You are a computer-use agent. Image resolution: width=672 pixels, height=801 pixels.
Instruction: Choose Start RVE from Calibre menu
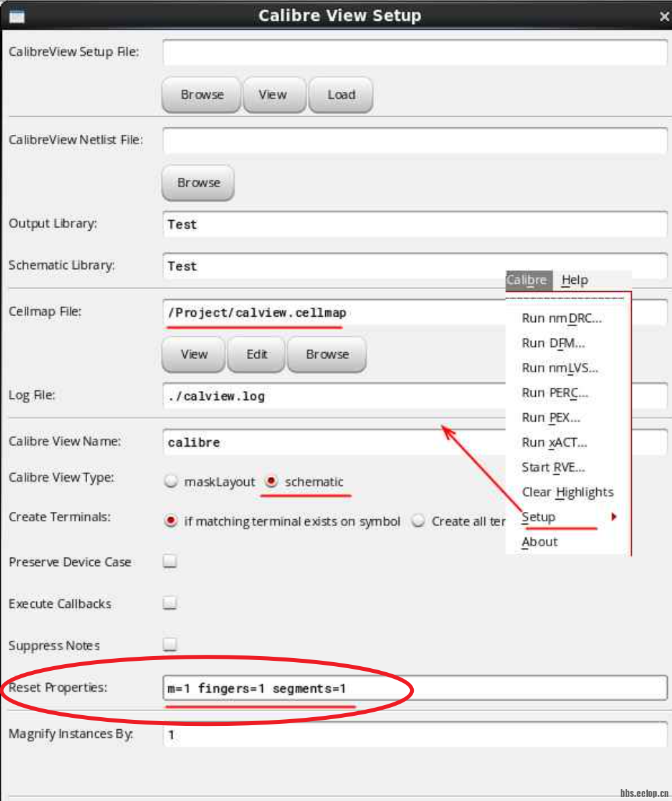point(553,468)
